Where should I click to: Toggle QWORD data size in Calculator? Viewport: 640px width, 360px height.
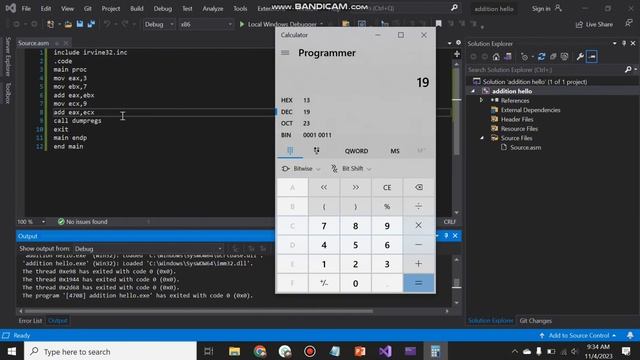click(x=356, y=151)
